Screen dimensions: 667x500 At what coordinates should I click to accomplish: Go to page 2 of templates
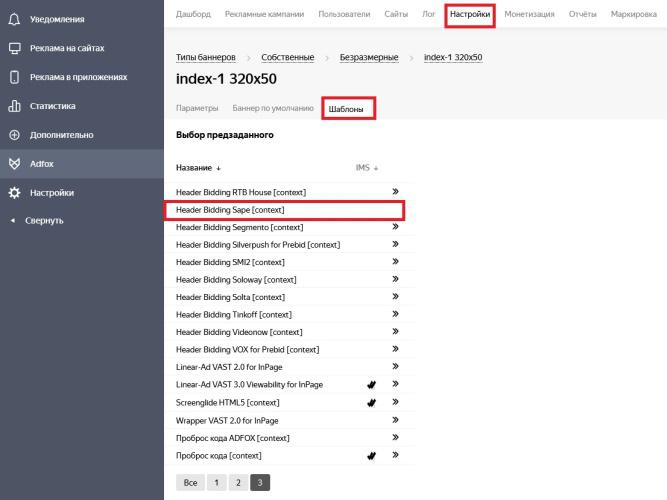[x=238, y=483]
